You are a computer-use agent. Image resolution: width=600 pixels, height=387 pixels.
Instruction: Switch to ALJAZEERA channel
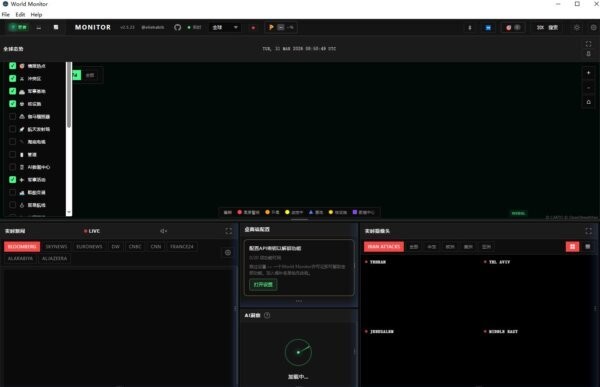click(x=54, y=259)
